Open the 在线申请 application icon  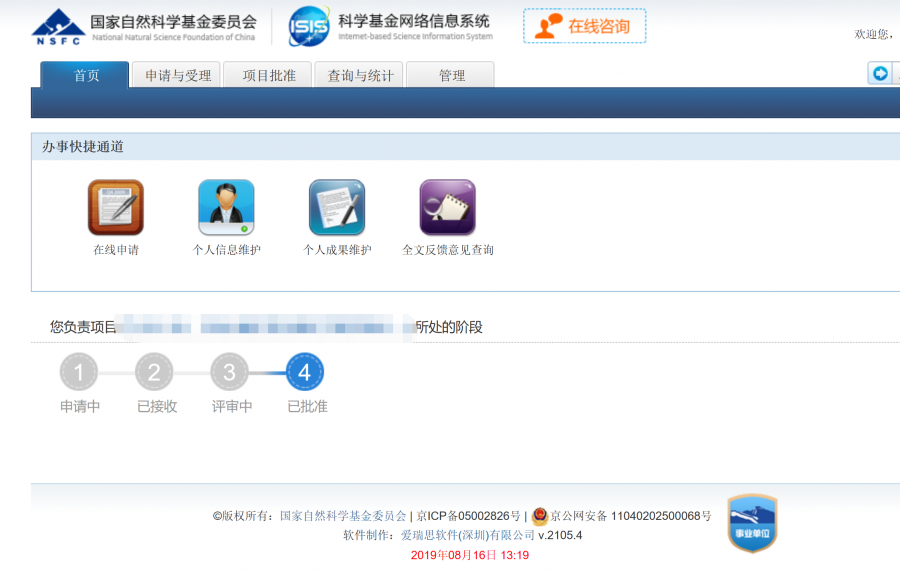[116, 207]
